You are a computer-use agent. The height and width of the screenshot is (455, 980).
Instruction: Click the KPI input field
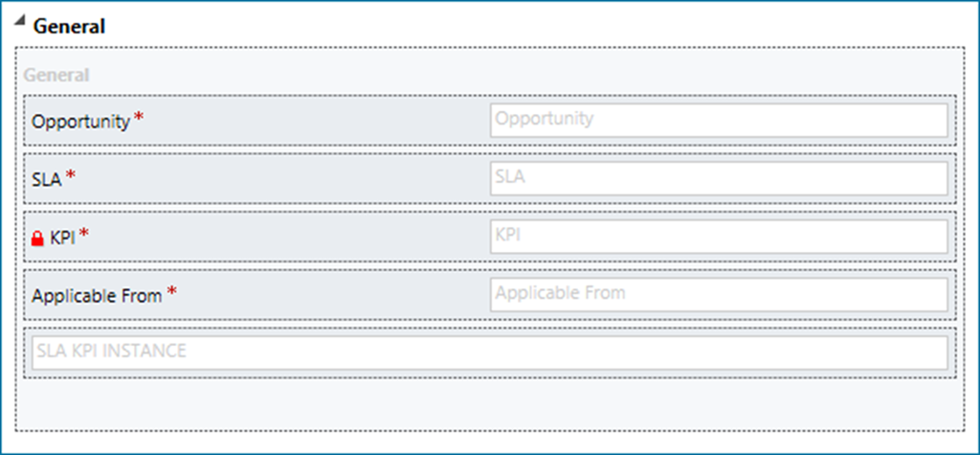718,236
